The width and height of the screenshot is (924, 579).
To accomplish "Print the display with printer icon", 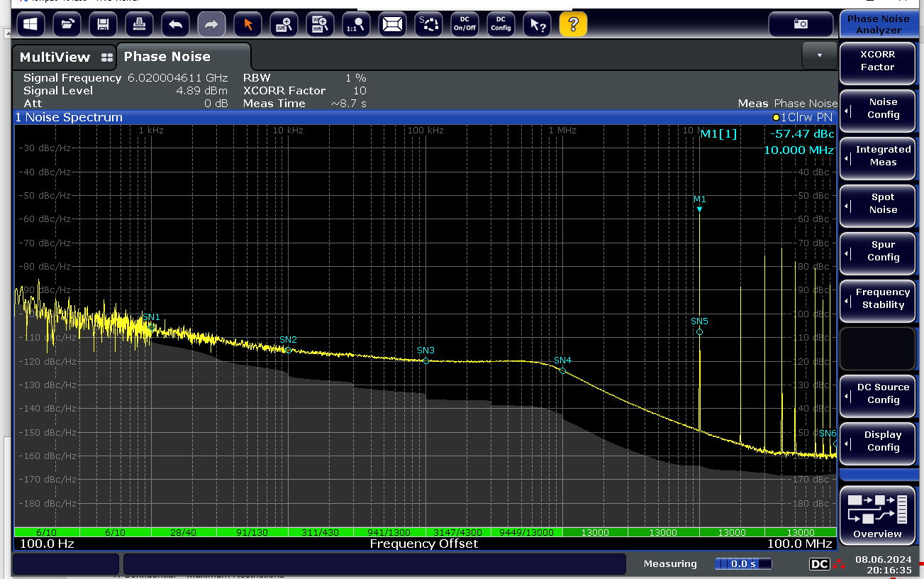I will [x=139, y=25].
